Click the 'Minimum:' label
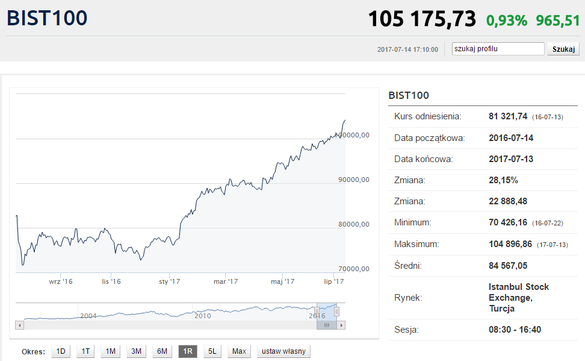585x361 pixels. click(x=413, y=223)
